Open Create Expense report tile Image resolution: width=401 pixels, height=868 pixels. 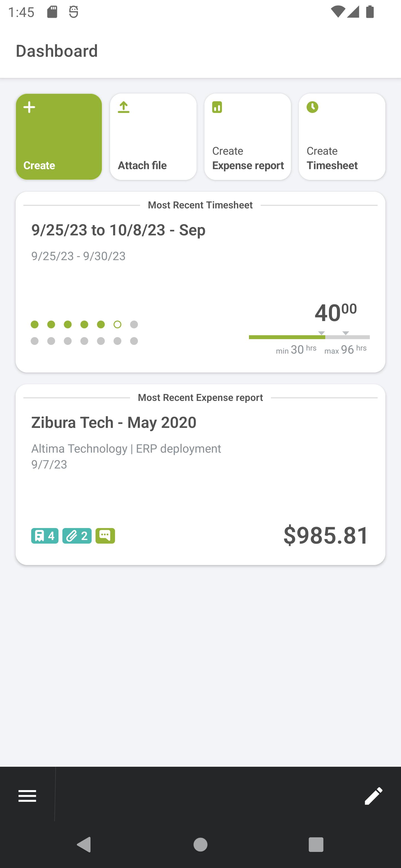pyautogui.click(x=248, y=137)
